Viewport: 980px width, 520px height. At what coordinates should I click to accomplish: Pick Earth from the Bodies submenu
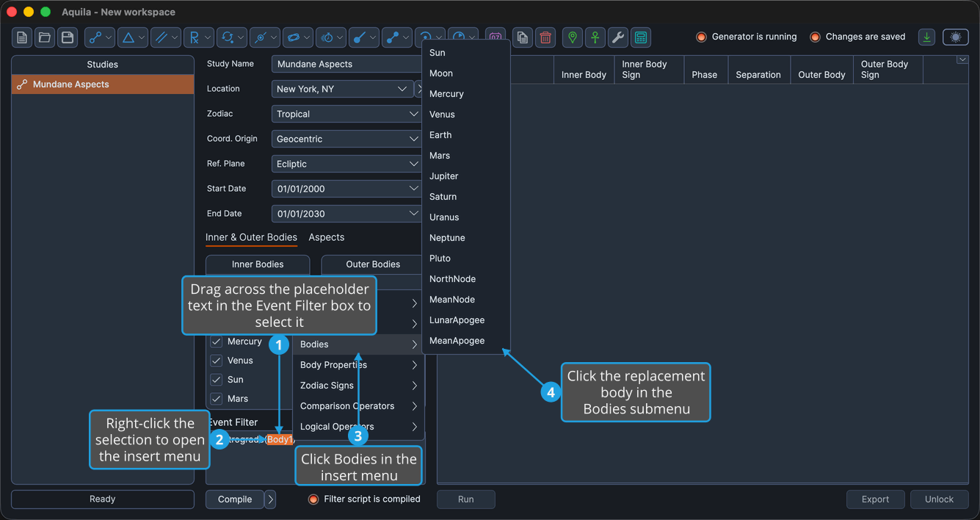[466, 135]
